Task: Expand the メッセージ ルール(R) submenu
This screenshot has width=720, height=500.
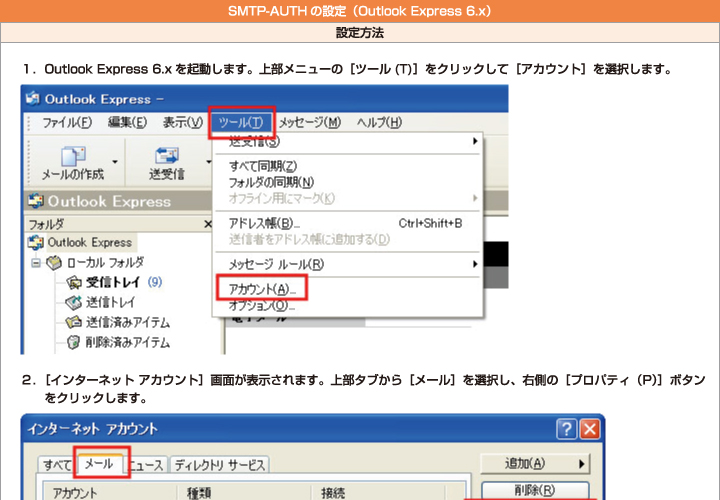Action: [348, 264]
